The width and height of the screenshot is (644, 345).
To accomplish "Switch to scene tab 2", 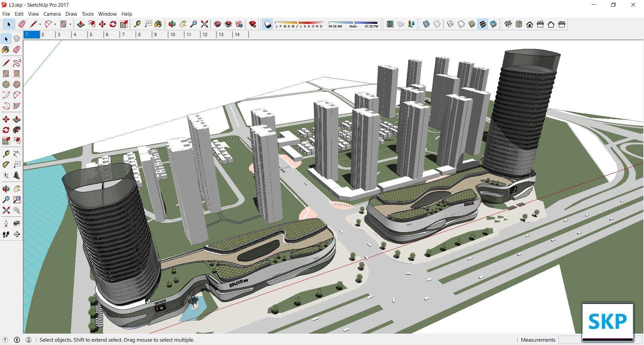I will pos(48,34).
